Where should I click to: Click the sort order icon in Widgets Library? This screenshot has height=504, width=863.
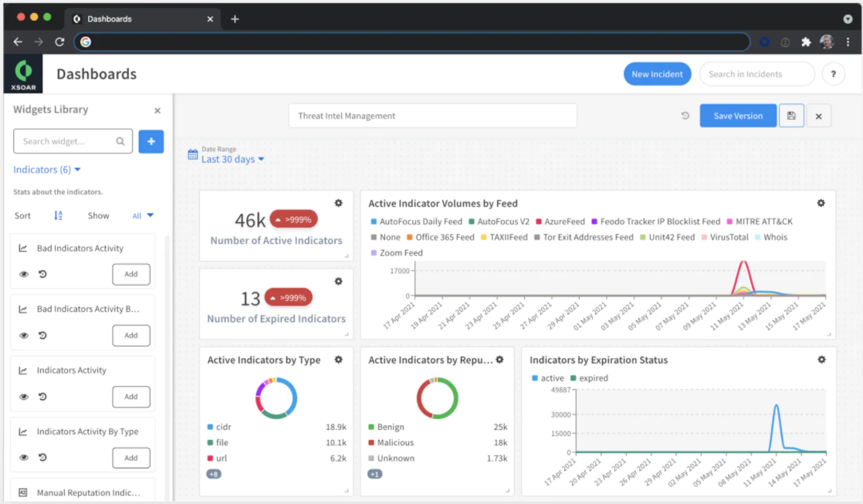[x=58, y=215]
